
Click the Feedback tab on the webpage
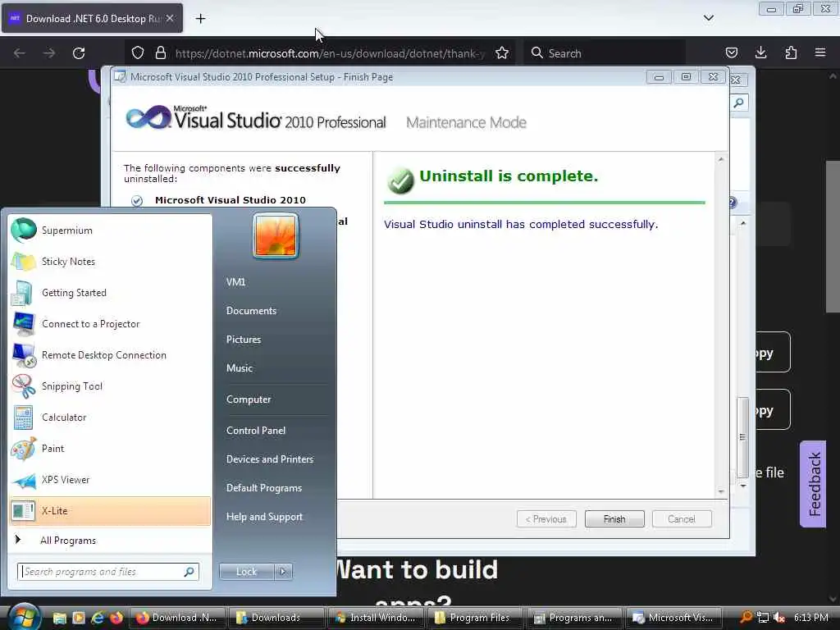(x=814, y=484)
